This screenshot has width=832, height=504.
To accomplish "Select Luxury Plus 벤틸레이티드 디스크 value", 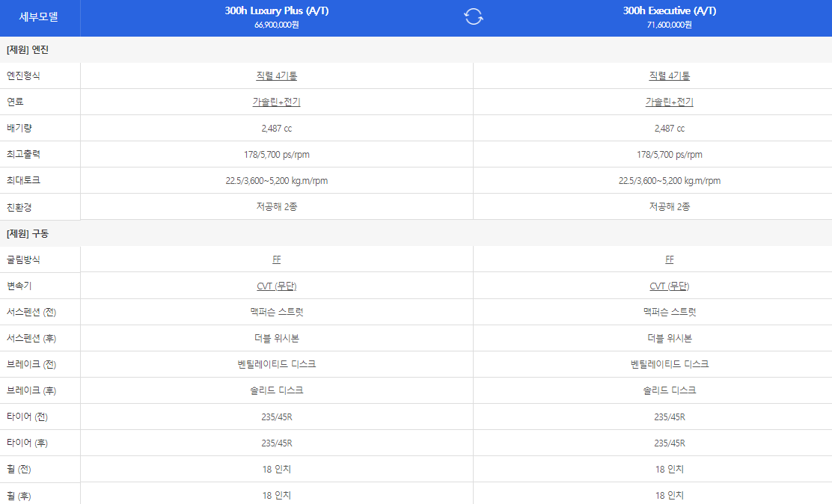I will click(x=276, y=364).
